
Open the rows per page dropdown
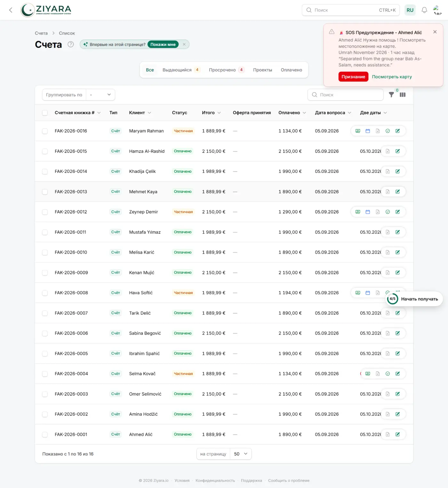point(241,454)
